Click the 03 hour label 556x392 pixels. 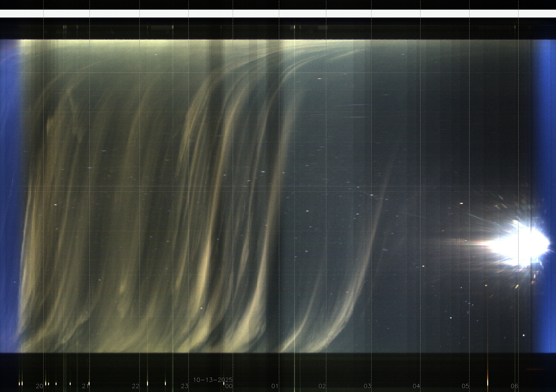click(x=367, y=386)
